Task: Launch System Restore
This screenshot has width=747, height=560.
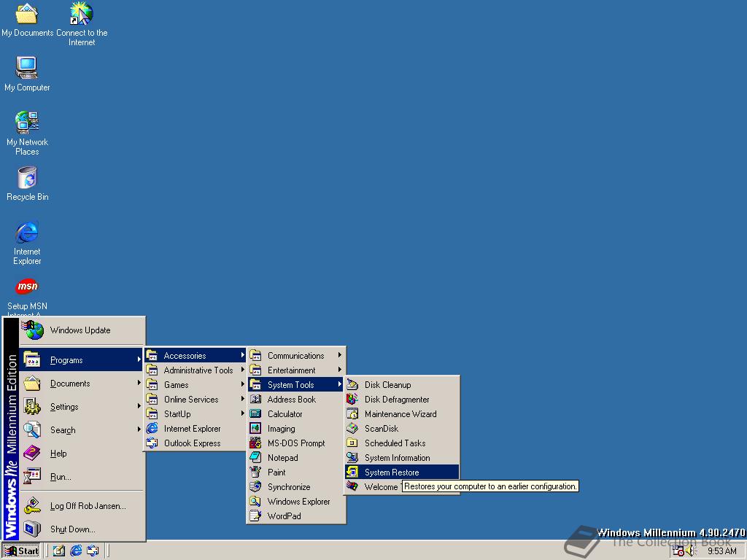Action: point(402,472)
